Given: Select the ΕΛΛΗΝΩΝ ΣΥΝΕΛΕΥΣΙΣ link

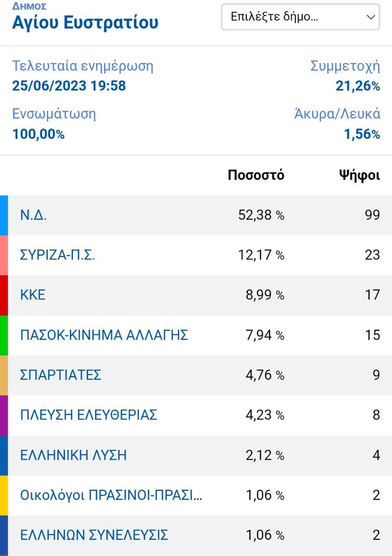Looking at the screenshot, I should tap(94, 535).
